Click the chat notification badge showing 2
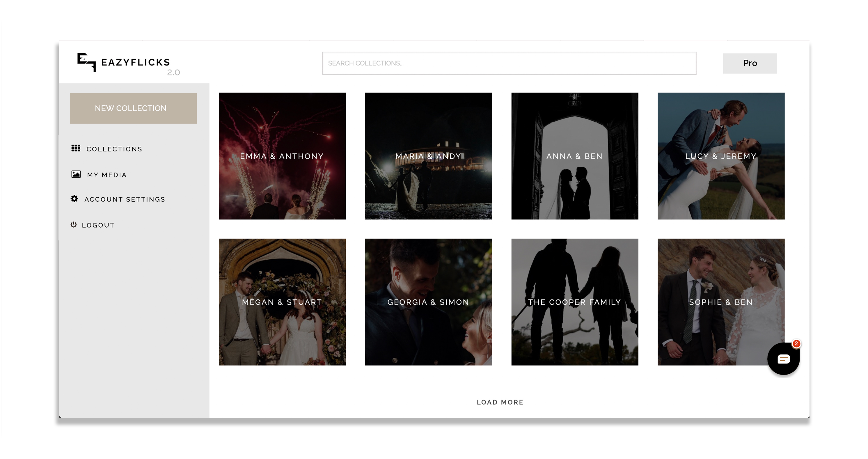The height and width of the screenshot is (459, 868). point(796,344)
